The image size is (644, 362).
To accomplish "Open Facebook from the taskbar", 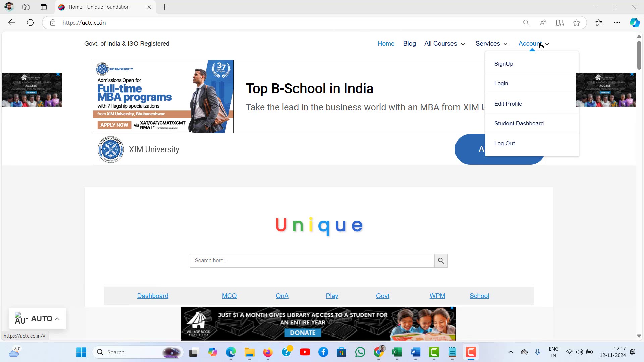I will click(x=323, y=352).
